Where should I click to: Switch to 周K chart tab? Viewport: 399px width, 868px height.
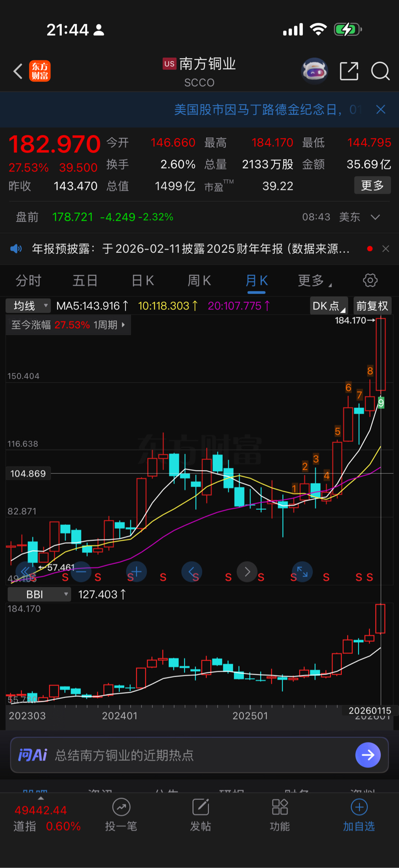[199, 281]
